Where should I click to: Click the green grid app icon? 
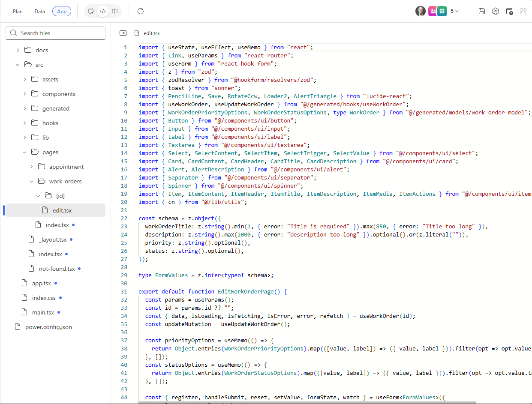click(442, 11)
